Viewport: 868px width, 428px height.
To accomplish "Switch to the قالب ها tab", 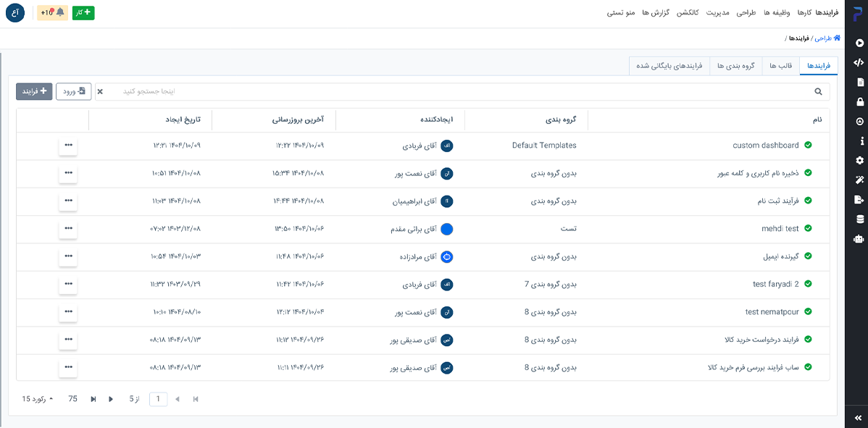I will coord(780,65).
